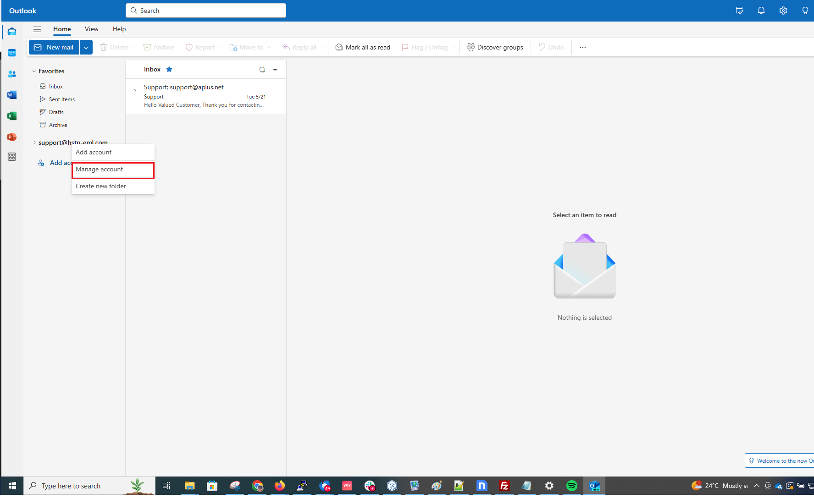
Task: Toggle the select-all messages icon
Action: [x=262, y=70]
